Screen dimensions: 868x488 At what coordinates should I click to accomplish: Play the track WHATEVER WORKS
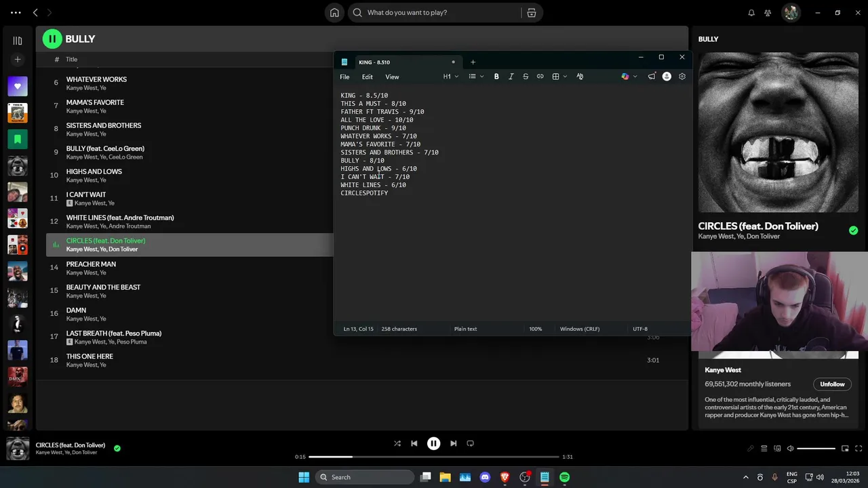[96, 79]
